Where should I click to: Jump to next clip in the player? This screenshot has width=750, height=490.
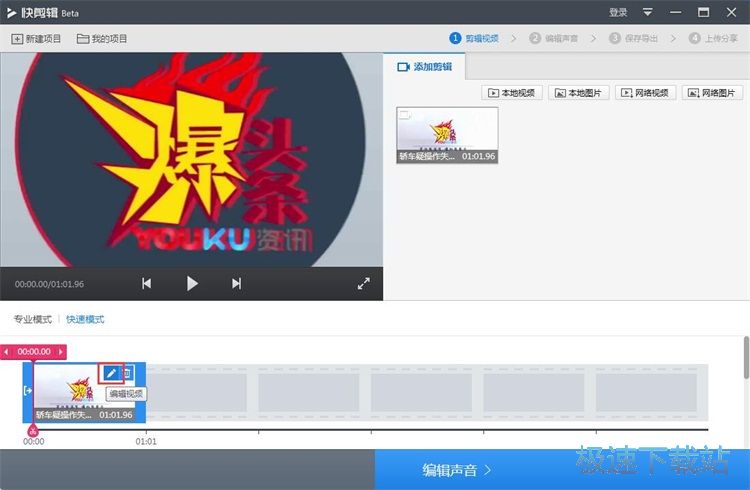pos(236,284)
